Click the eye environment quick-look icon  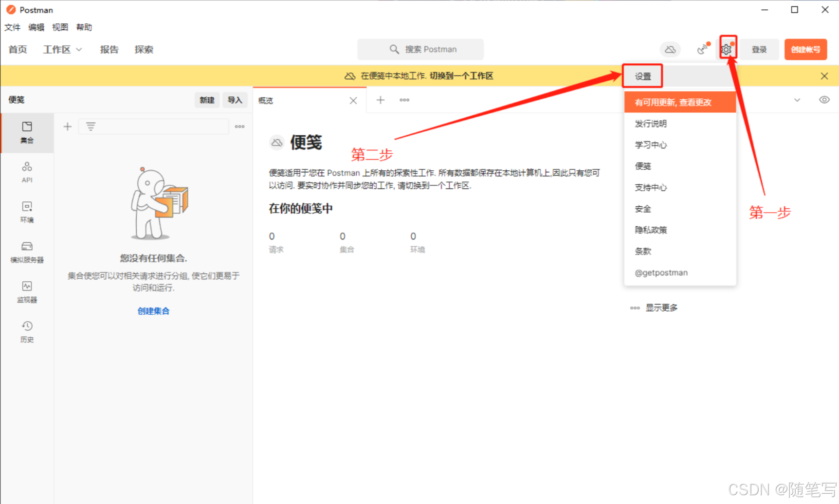(824, 100)
